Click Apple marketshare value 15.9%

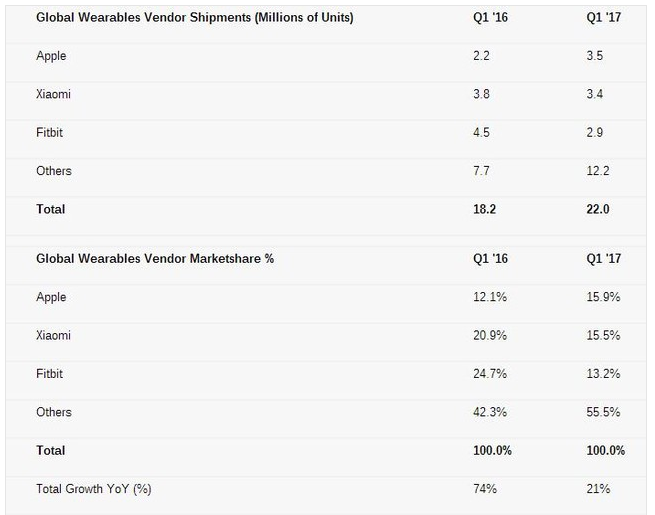[603, 297]
